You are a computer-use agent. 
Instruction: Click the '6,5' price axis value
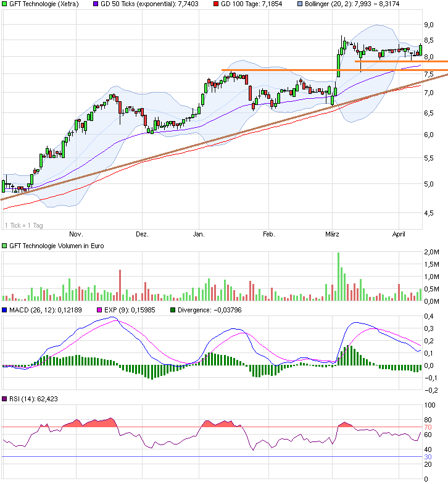(429, 113)
